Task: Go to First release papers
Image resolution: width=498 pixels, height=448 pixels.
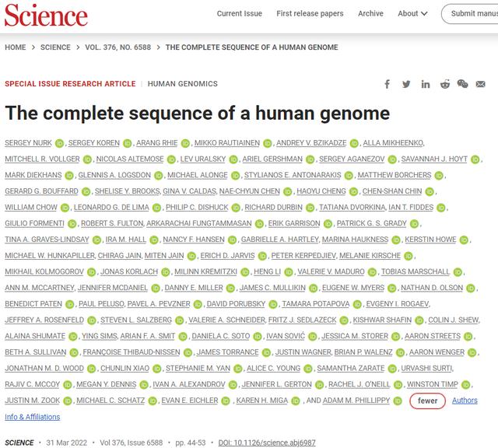Action: click(x=310, y=13)
